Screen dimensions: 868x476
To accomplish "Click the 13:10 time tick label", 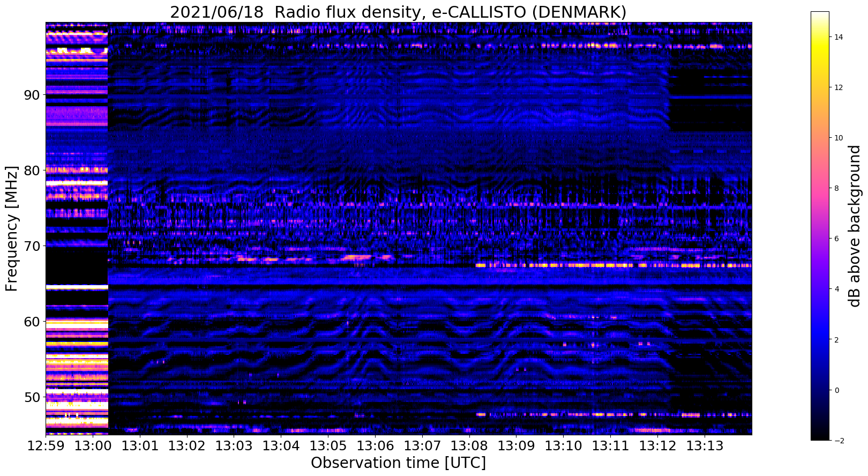I will point(563,445).
